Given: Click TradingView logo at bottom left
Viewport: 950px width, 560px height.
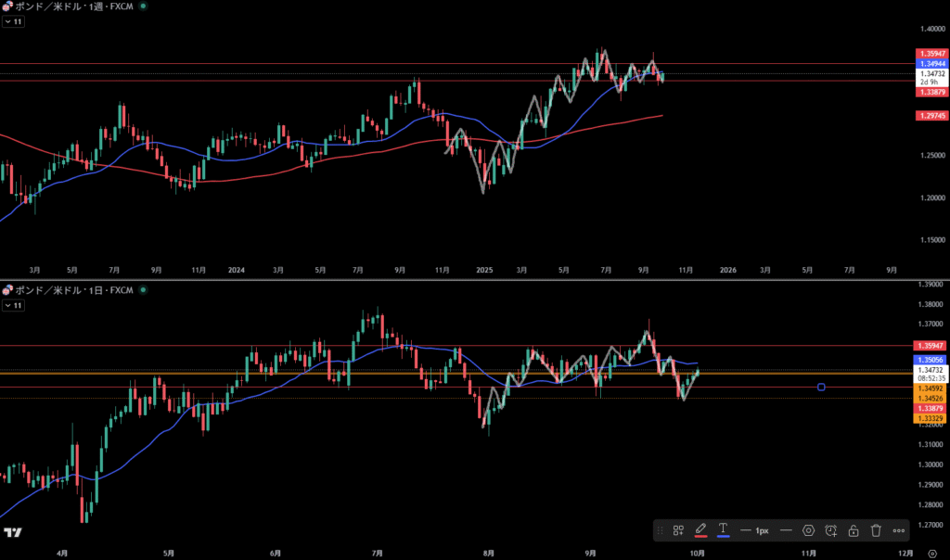Looking at the screenshot, I should click(13, 533).
